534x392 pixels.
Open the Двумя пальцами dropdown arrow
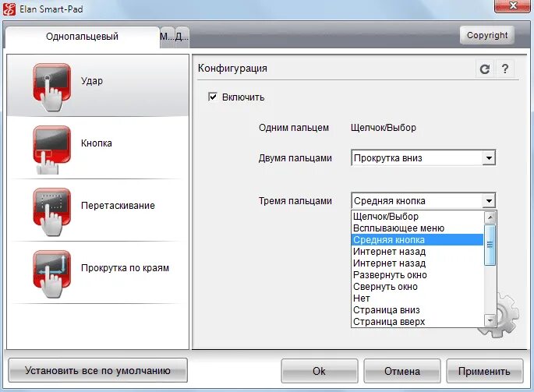[489, 158]
